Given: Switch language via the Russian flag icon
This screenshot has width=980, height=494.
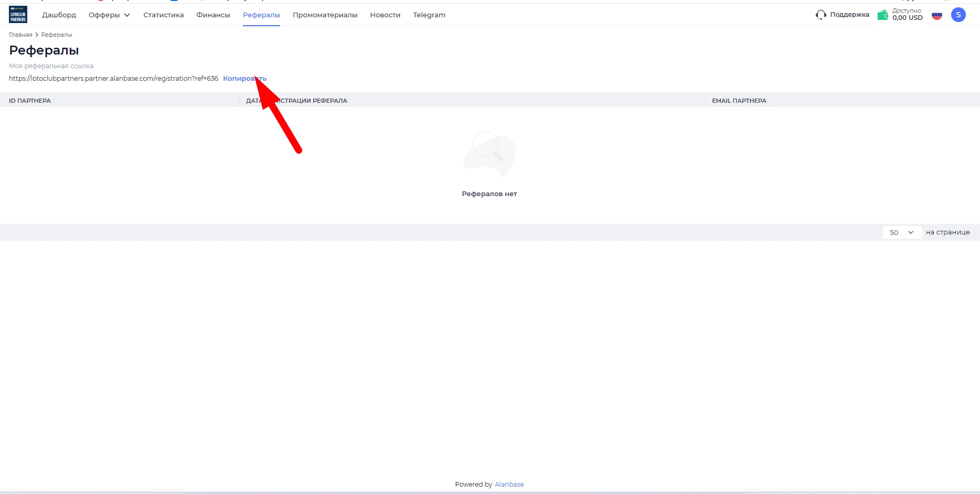Looking at the screenshot, I should [x=937, y=15].
